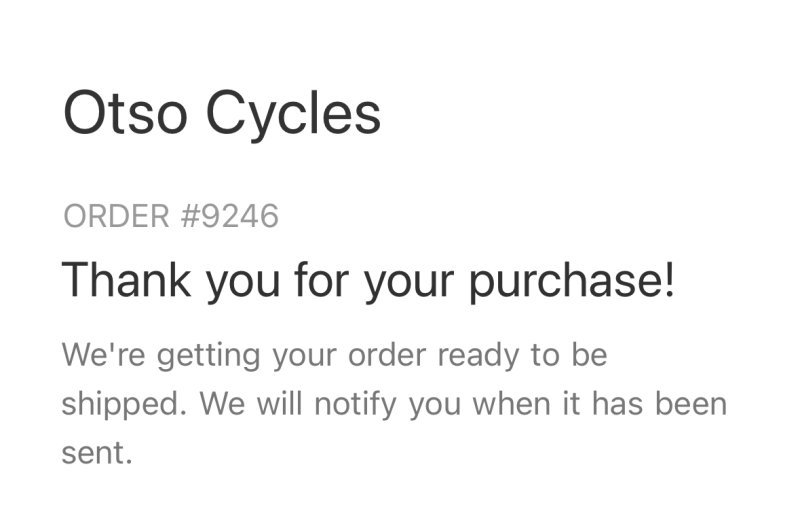This screenshot has height=505, width=800.
Task: Click the word Thank in the heading
Action: click(126, 279)
